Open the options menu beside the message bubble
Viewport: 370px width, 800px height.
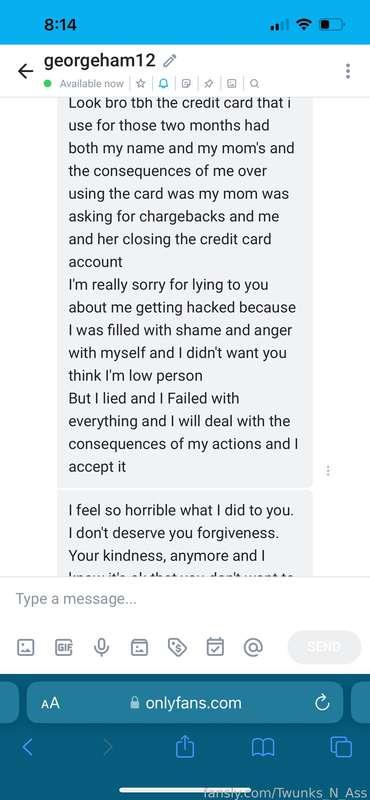[328, 470]
